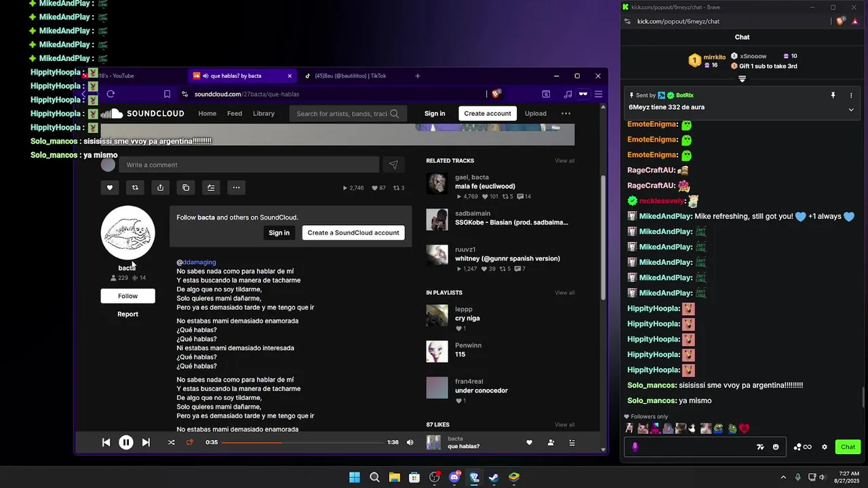Write a comment in the comment field
Image resolution: width=868 pixels, height=488 pixels.
[249, 165]
